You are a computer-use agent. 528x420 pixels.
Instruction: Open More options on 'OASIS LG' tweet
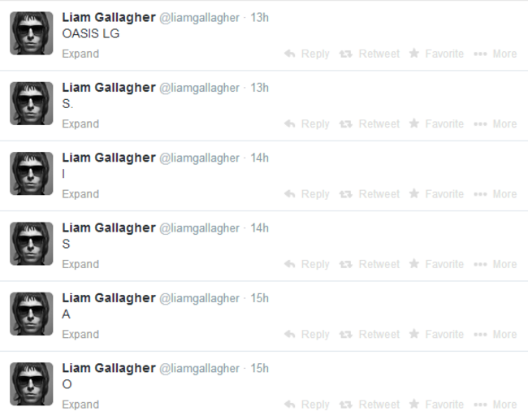point(495,54)
